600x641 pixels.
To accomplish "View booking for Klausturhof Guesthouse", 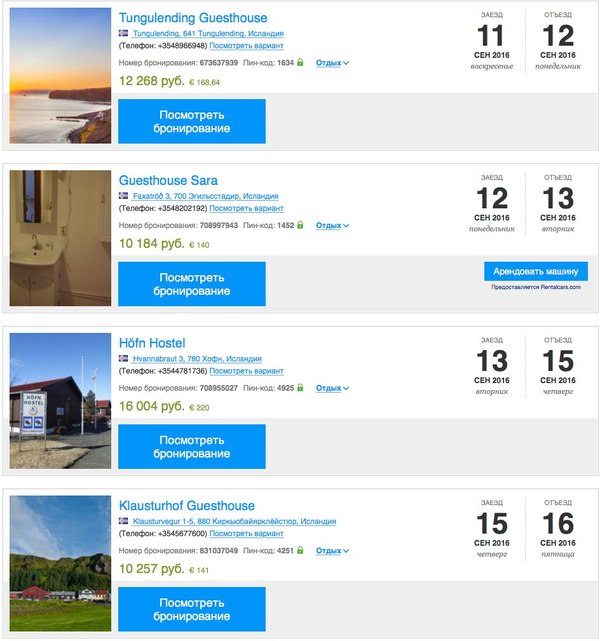I will (x=192, y=609).
